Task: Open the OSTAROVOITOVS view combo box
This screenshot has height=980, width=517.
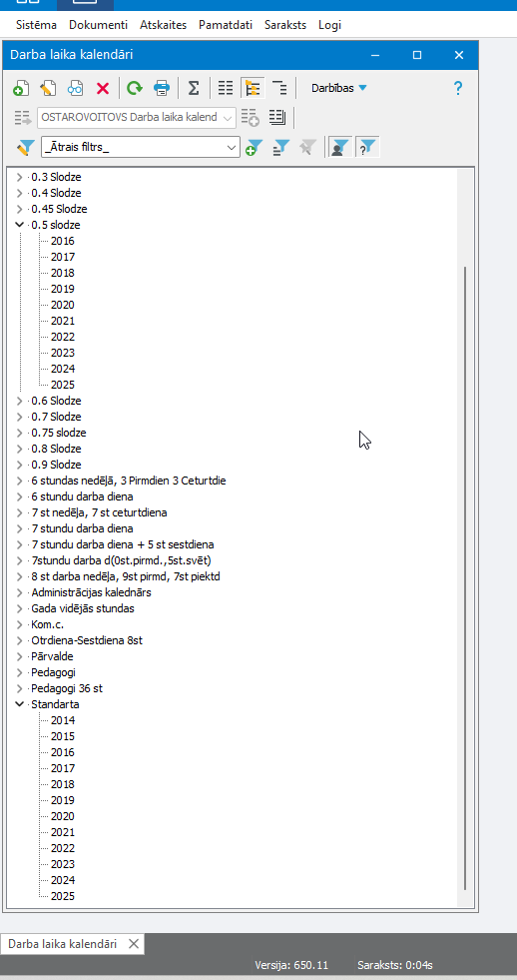Action: (x=137, y=118)
